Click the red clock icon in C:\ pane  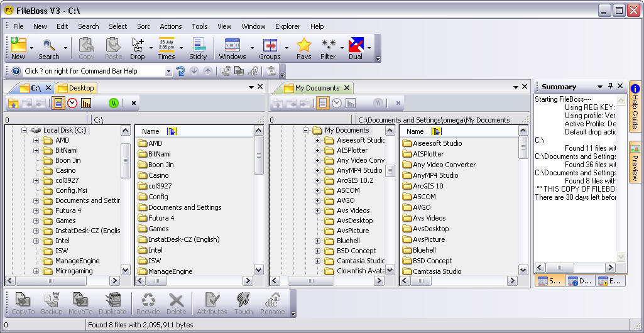(x=72, y=103)
